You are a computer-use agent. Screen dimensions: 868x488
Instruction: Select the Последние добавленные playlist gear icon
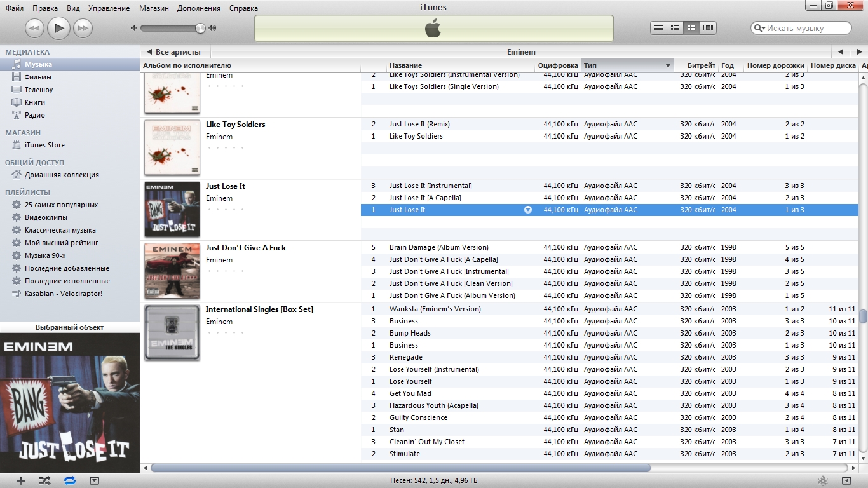tap(17, 268)
